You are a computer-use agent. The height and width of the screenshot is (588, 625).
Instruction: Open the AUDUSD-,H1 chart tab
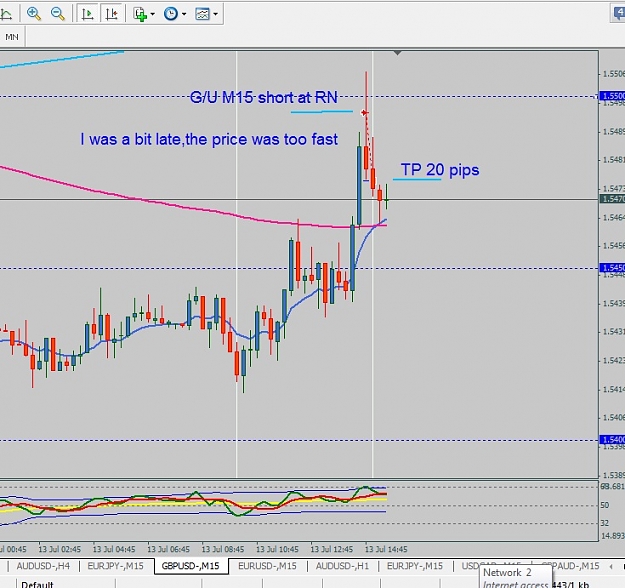342,566
